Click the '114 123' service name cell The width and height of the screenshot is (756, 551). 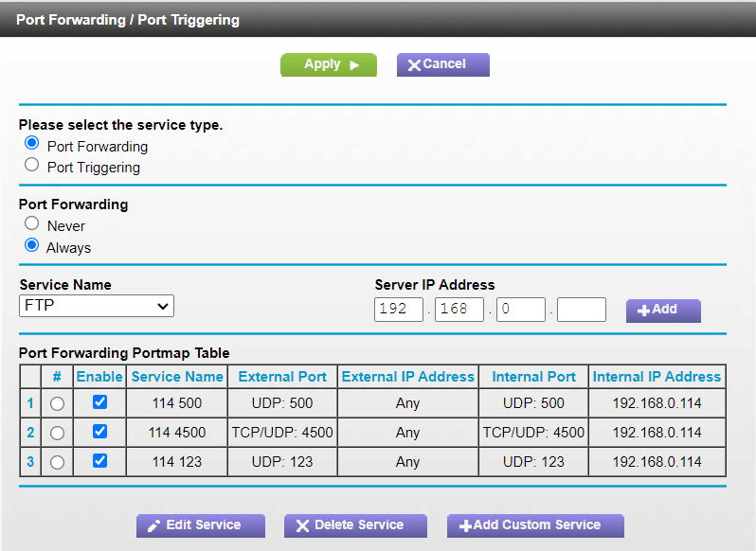tap(177, 462)
